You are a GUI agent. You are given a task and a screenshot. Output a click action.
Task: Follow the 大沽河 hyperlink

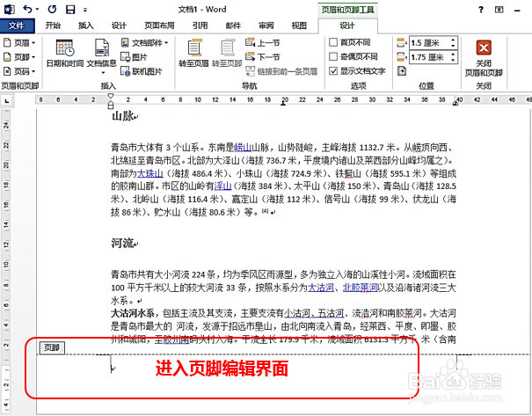321,288
